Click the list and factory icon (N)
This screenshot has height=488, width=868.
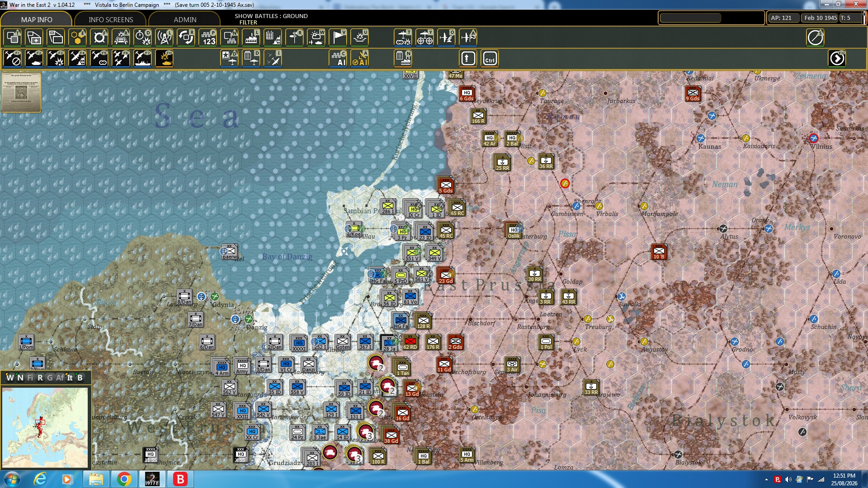coord(403,59)
